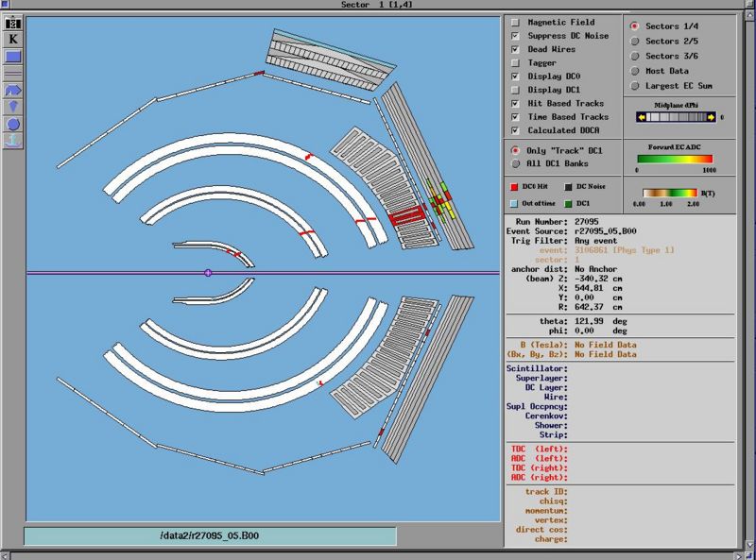The width and height of the screenshot is (756, 560).
Task: Click the anchor dist value "No Anchor"
Action: pyautogui.click(x=595, y=269)
